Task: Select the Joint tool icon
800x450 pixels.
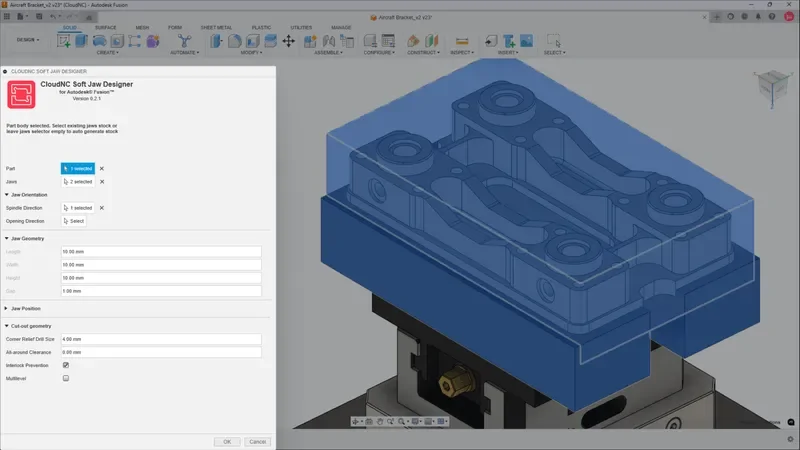Action: pyautogui.click(x=329, y=41)
